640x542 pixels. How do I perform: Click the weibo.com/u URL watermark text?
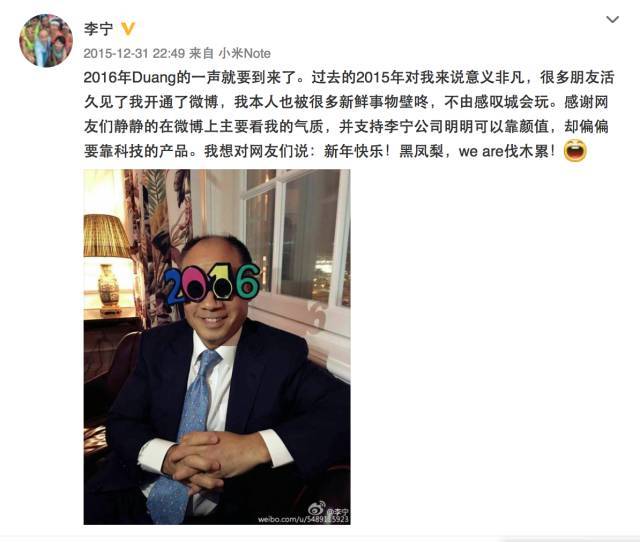click(x=303, y=519)
